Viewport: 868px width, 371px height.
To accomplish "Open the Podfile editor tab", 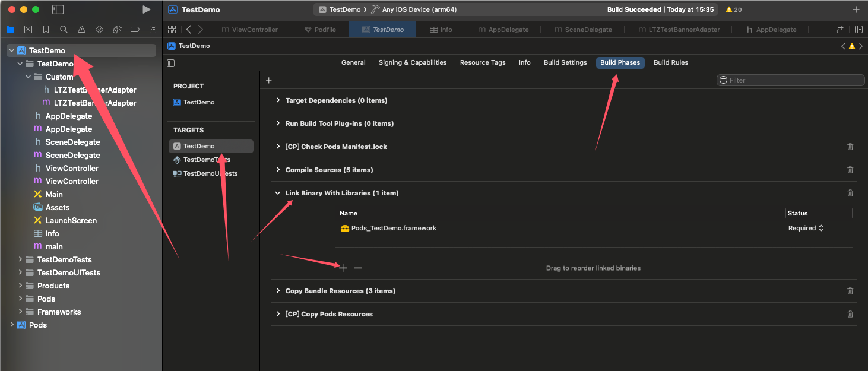I will (320, 30).
